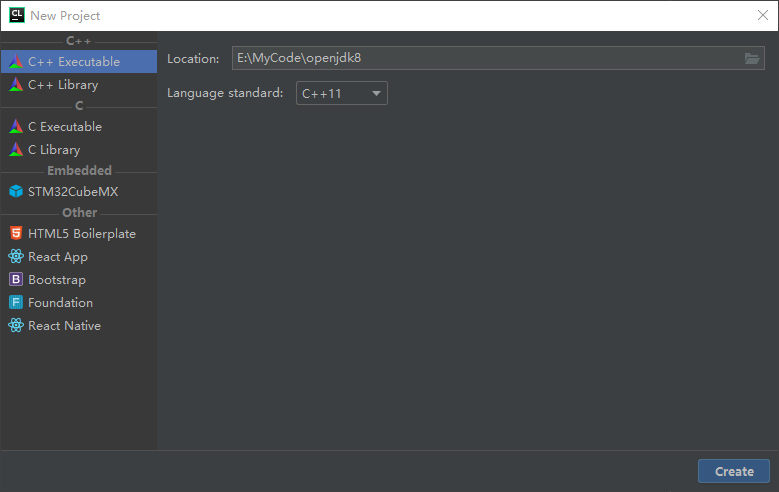Image resolution: width=779 pixels, height=492 pixels.
Task: Click the atom icon beside React App
Action: [16, 256]
